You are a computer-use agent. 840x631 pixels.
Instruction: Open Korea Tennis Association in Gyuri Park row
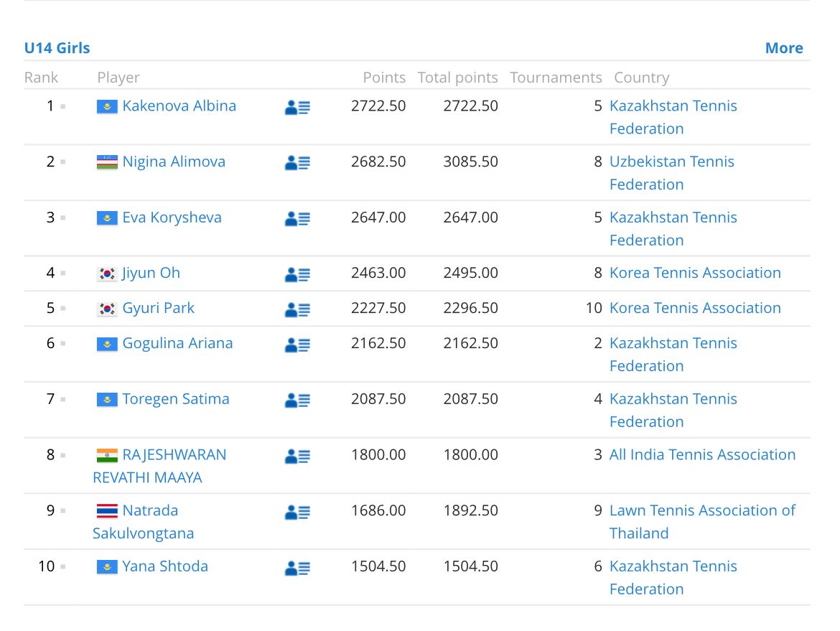tap(695, 308)
